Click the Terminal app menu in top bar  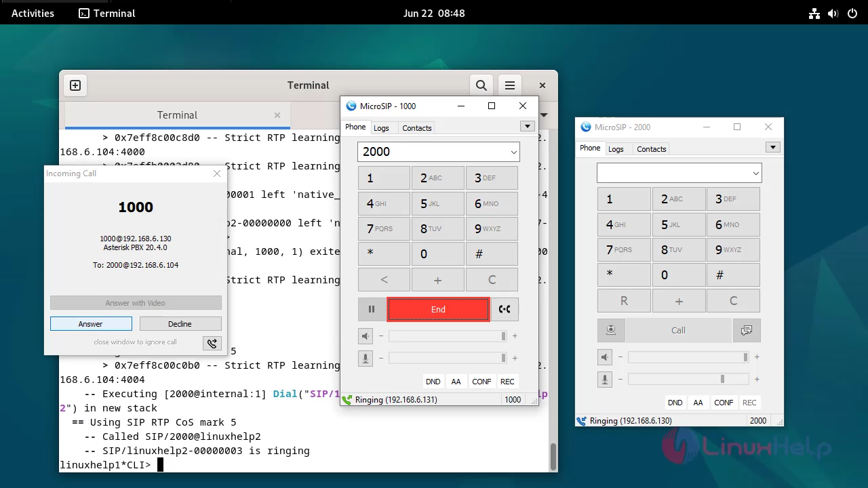point(107,13)
